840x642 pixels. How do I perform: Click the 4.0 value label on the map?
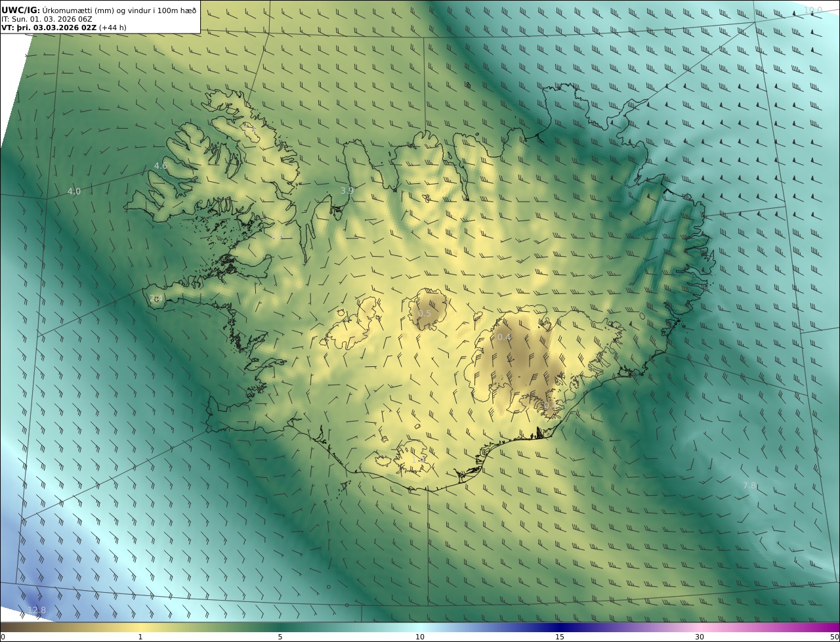(74, 192)
